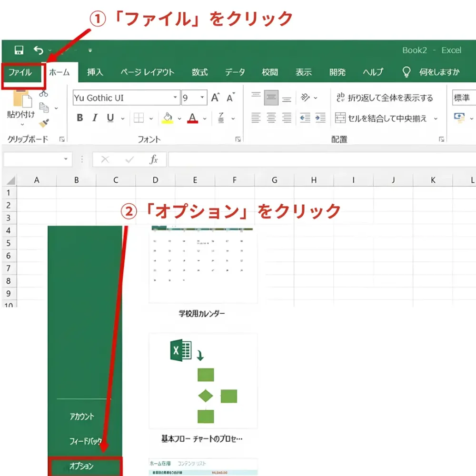Toggle Bold formatting
Screen dimensions: 476x476
80,118
